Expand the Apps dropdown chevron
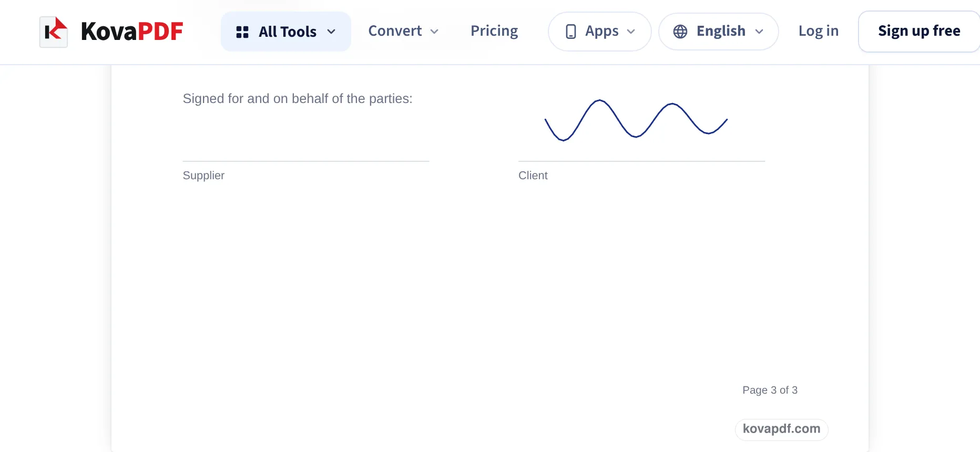The height and width of the screenshot is (452, 980). point(631,32)
